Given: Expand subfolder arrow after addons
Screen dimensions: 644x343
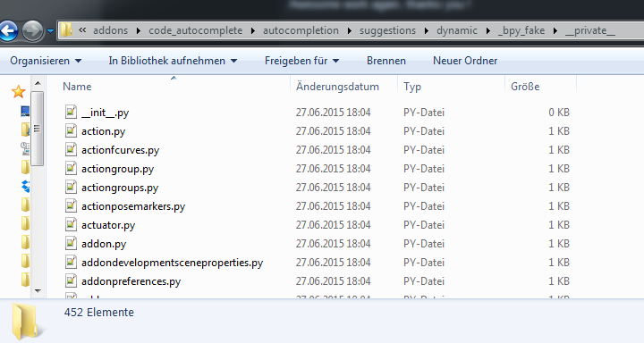Looking at the screenshot, I should click(x=139, y=30).
